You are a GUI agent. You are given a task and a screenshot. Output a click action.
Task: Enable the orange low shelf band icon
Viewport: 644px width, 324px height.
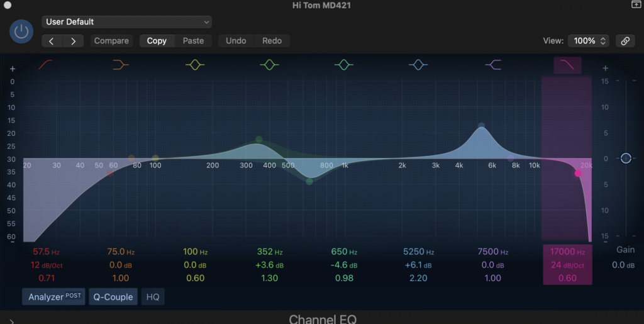(x=120, y=65)
